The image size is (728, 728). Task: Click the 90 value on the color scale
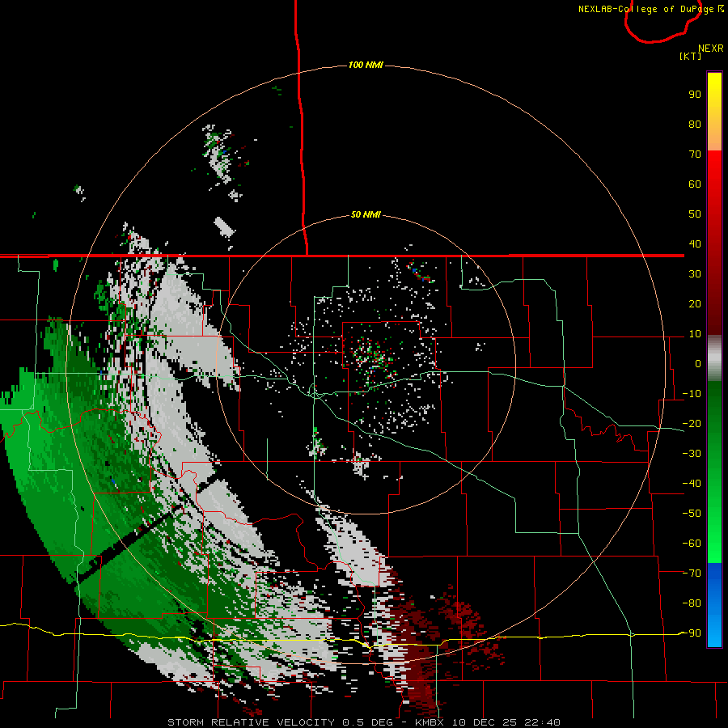[x=695, y=95]
